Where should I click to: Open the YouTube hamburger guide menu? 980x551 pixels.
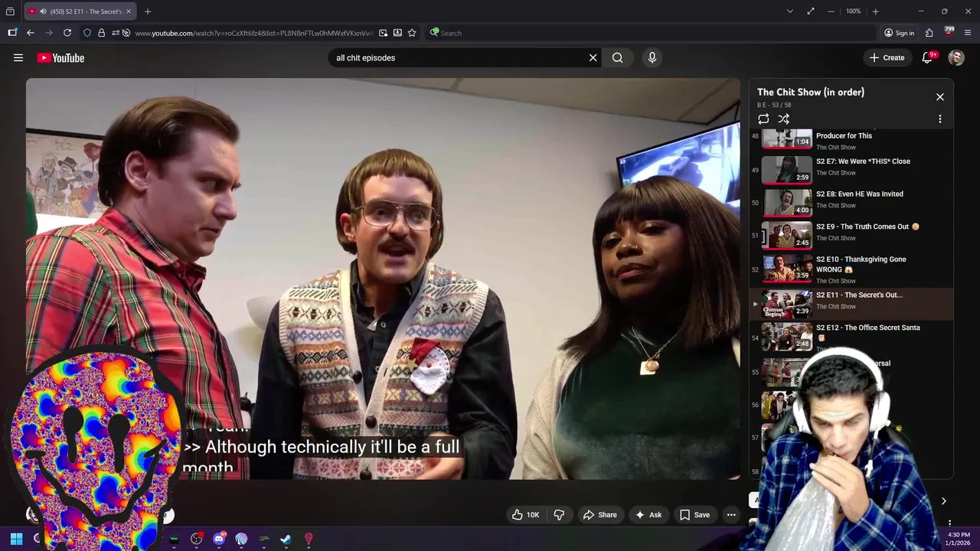coord(18,57)
